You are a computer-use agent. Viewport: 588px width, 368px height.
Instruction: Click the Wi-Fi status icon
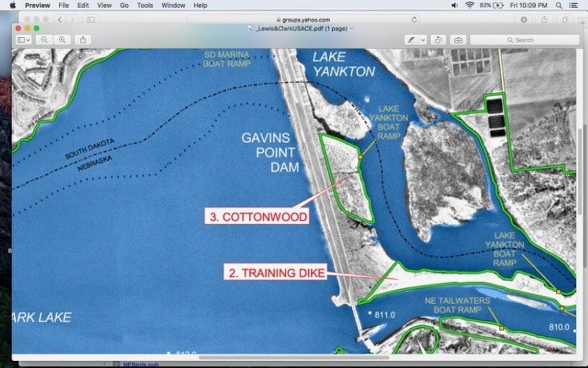[x=470, y=5]
